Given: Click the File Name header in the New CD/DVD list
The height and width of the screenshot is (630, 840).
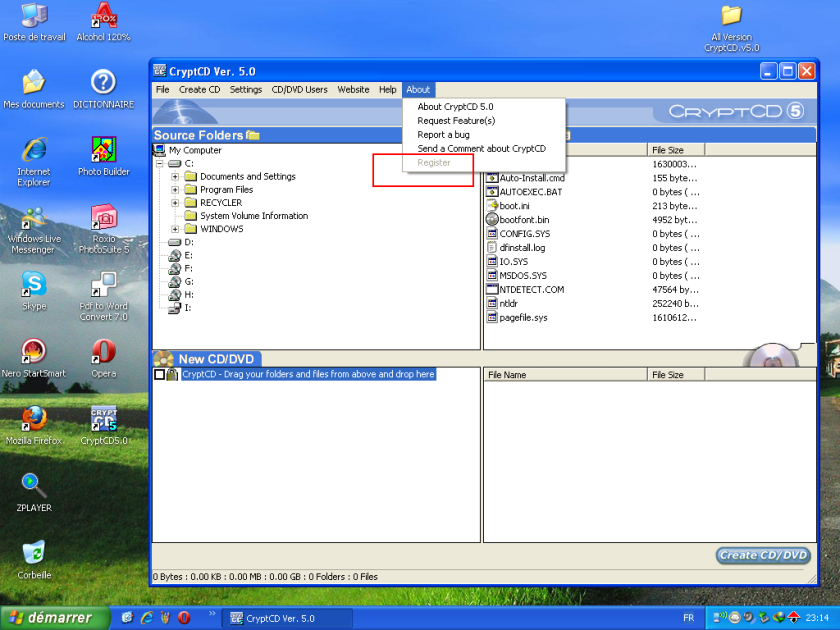Looking at the screenshot, I should [x=565, y=375].
